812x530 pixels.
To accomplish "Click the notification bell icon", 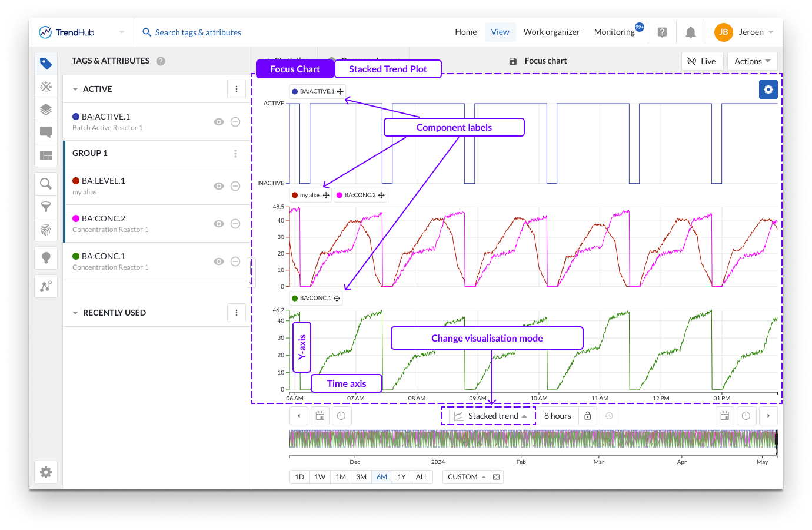I will (691, 32).
